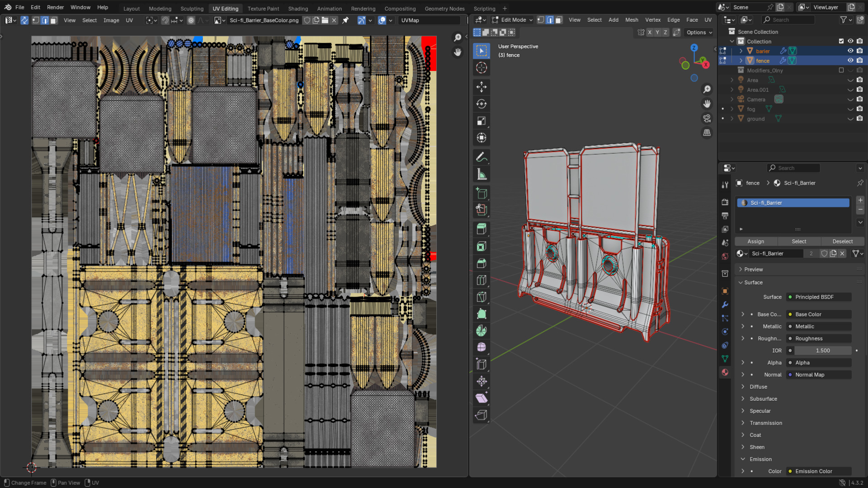Click the outliner Search field

point(788,20)
